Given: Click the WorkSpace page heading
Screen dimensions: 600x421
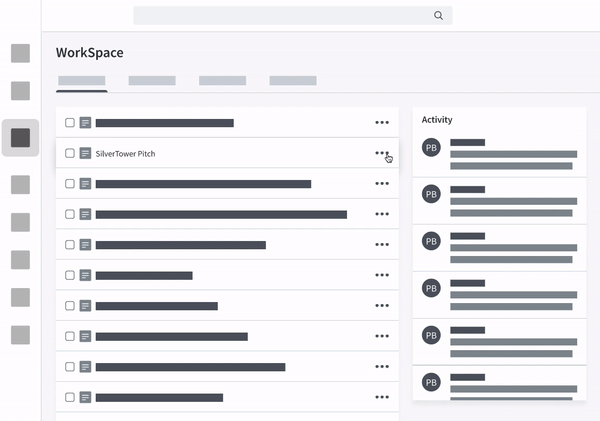Looking at the screenshot, I should tap(90, 52).
